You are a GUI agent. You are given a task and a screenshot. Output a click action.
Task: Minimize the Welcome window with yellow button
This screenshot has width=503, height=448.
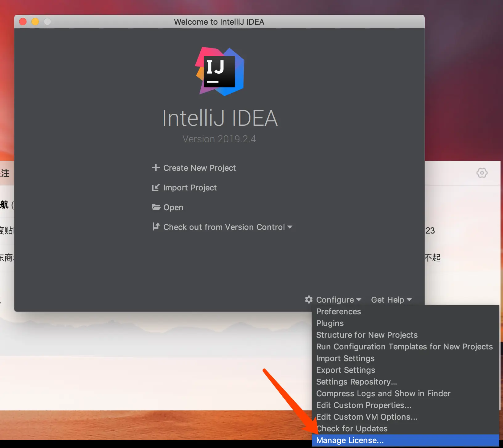tap(35, 22)
